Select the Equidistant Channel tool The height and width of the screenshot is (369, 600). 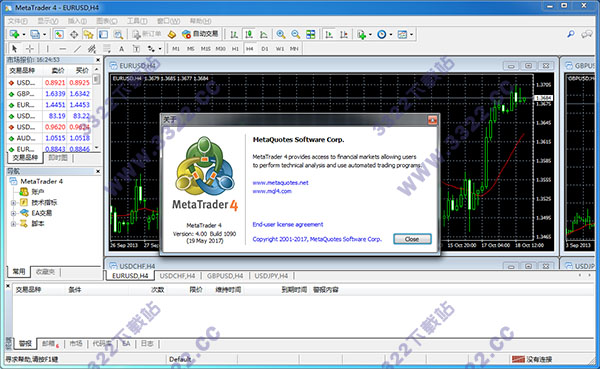92,49
